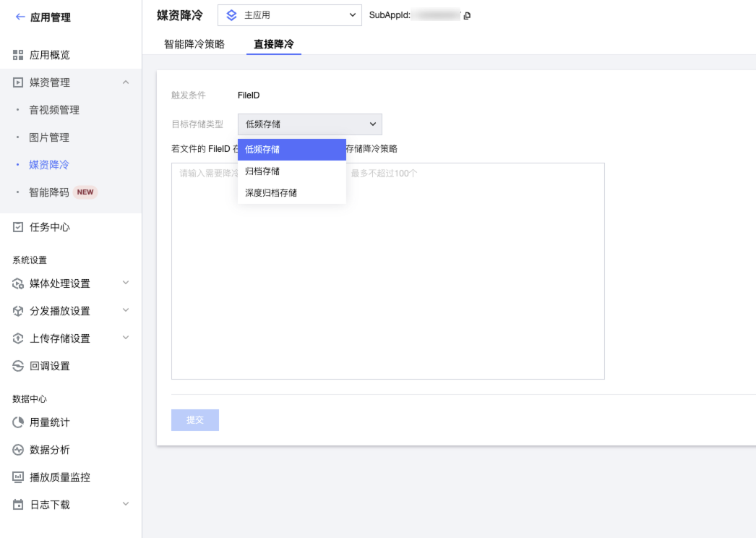Image resolution: width=756 pixels, height=538 pixels.
Task: Click inside the FileID input text area
Action: 387,271
